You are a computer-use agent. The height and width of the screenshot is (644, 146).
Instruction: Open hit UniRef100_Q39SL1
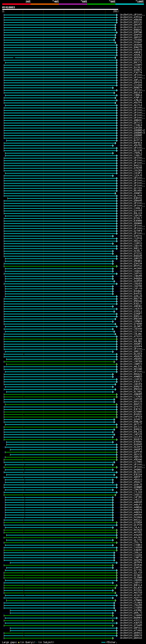click(131, 311)
